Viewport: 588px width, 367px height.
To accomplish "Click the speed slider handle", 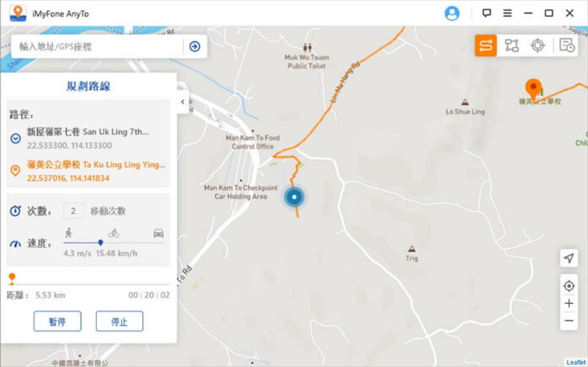I will click(101, 242).
